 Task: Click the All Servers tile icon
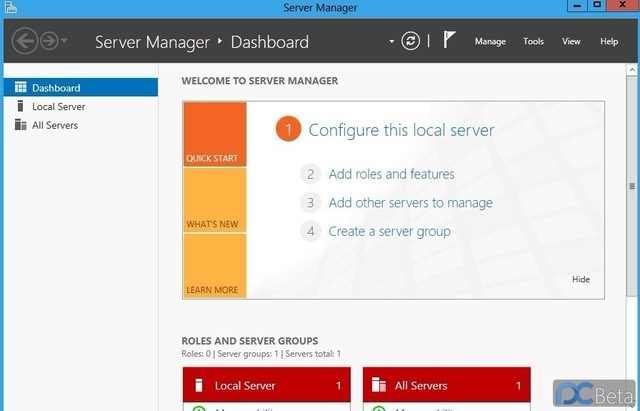(x=379, y=385)
